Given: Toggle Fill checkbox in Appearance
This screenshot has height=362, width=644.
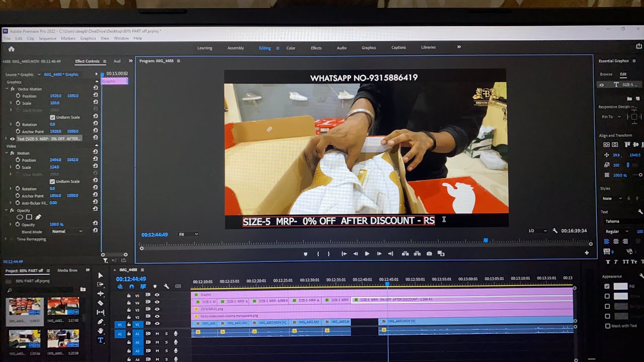Looking at the screenshot, I should (607, 286).
